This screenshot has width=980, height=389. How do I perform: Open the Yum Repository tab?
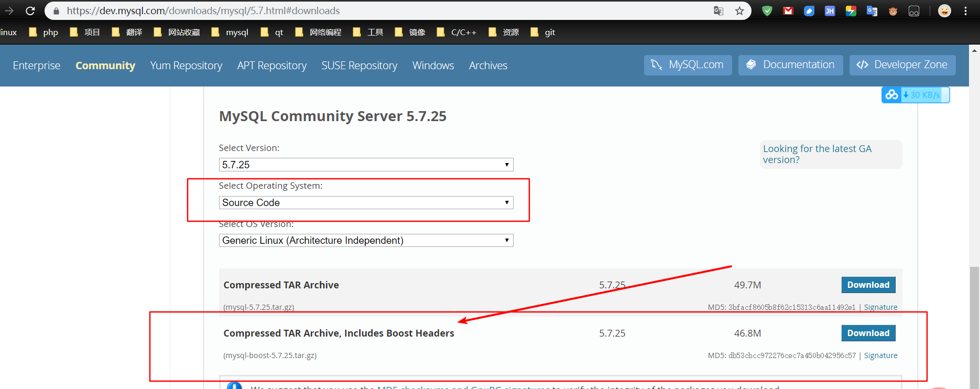coord(186,66)
